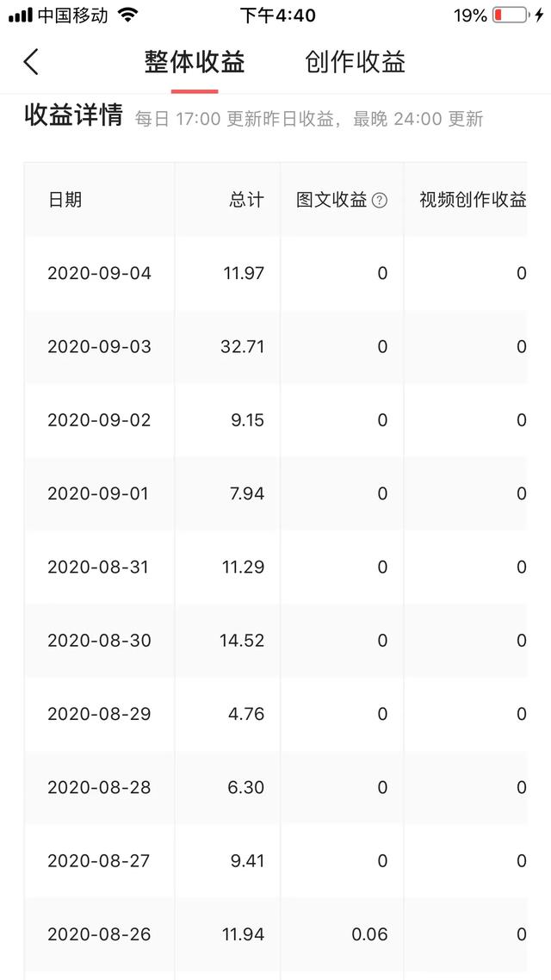This screenshot has width=551, height=980.
Task: Tap the 4.76 total for 2020-08-29
Action: [247, 714]
